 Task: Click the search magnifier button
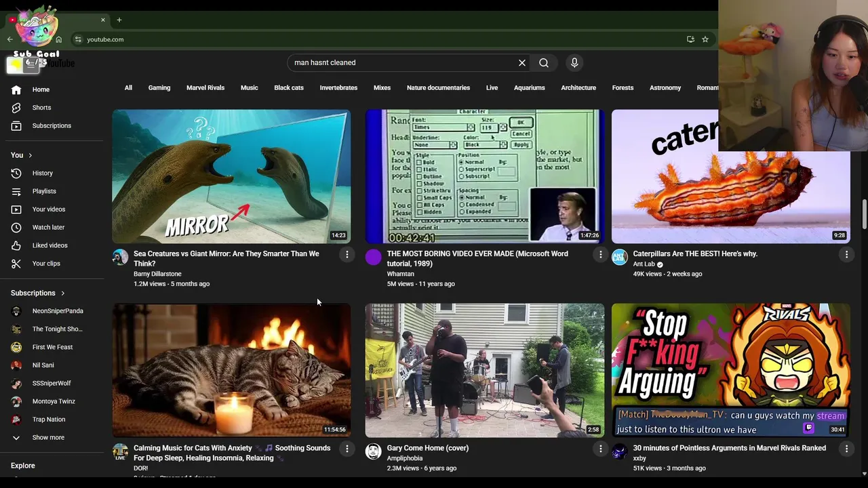point(544,63)
